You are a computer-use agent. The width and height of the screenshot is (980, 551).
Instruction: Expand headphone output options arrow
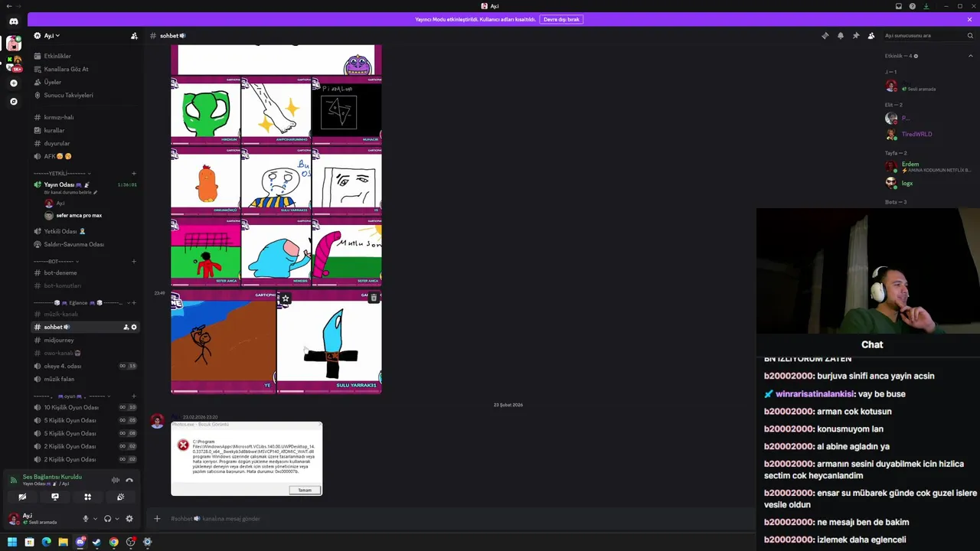[116, 519]
